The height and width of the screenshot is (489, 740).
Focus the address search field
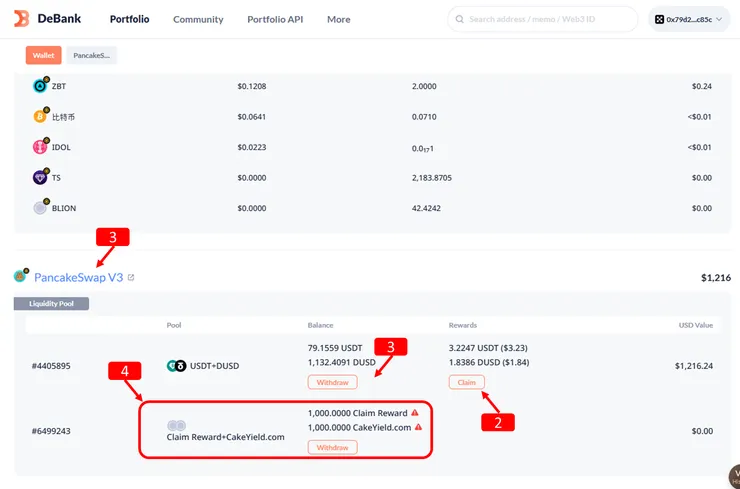(543, 19)
